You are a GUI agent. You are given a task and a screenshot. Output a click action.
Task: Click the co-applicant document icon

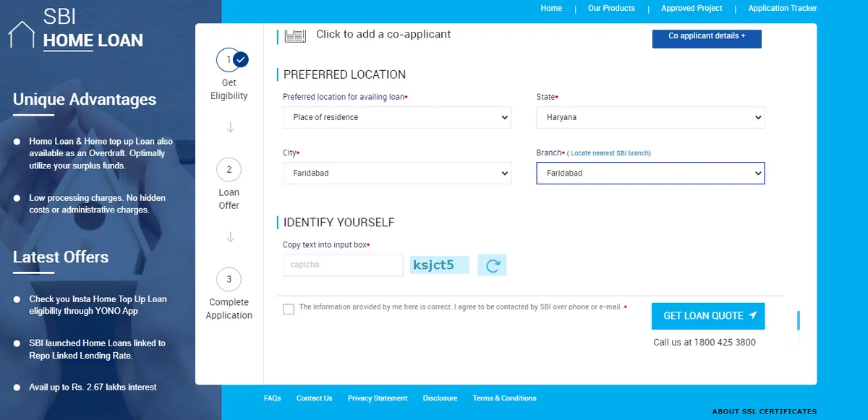click(x=294, y=33)
